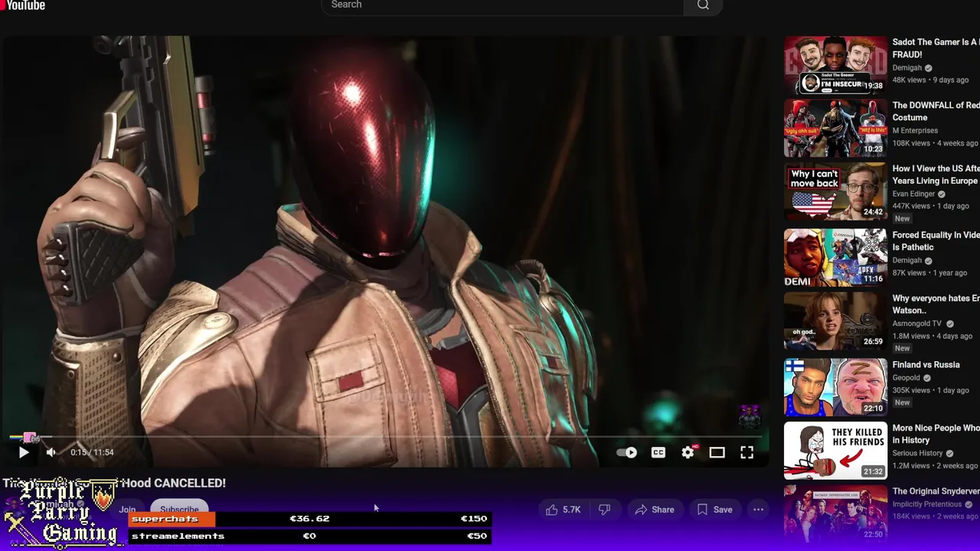Click the Share button
980x551 pixels.
(x=655, y=510)
